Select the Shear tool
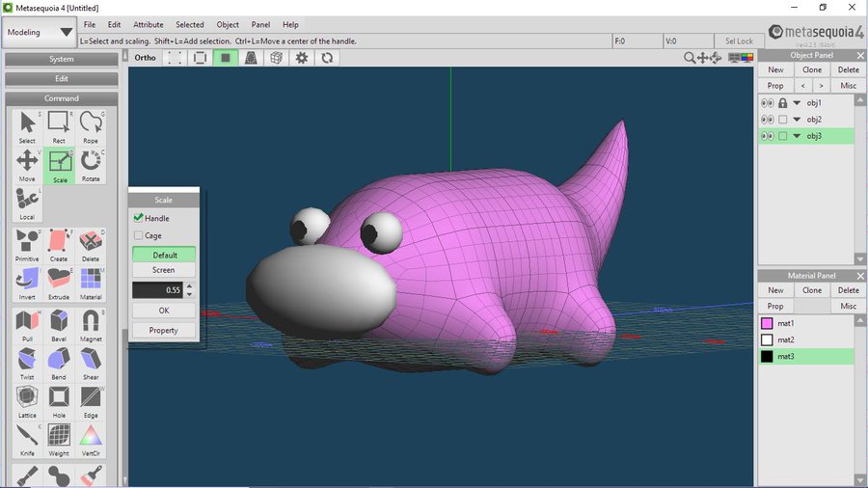This screenshot has width=868, height=488. coord(91,364)
